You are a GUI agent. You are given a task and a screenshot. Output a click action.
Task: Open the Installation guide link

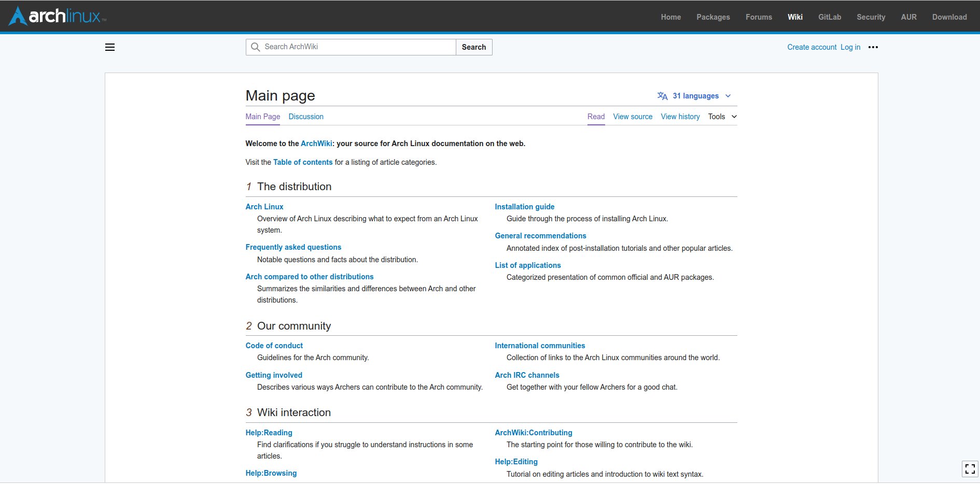click(524, 207)
